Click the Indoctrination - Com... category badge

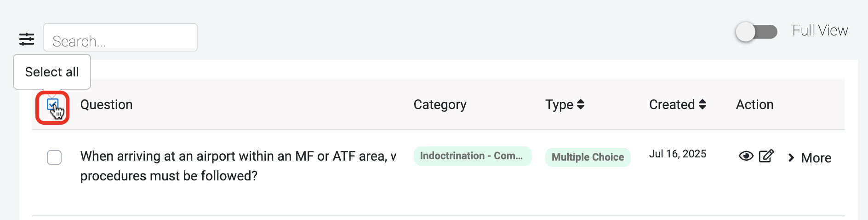[472, 156]
